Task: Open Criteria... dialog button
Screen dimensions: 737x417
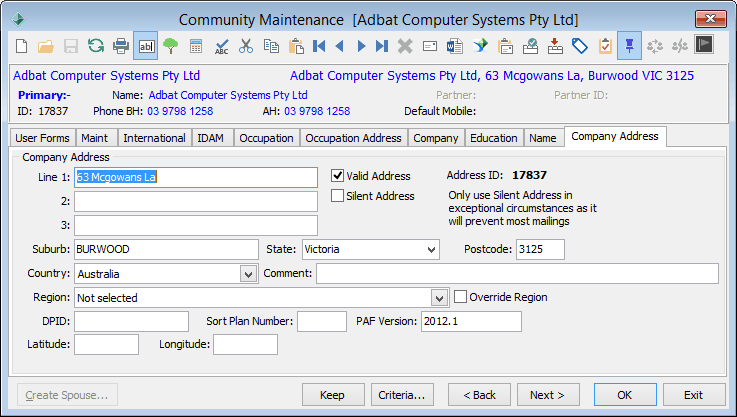Action: coord(402,394)
